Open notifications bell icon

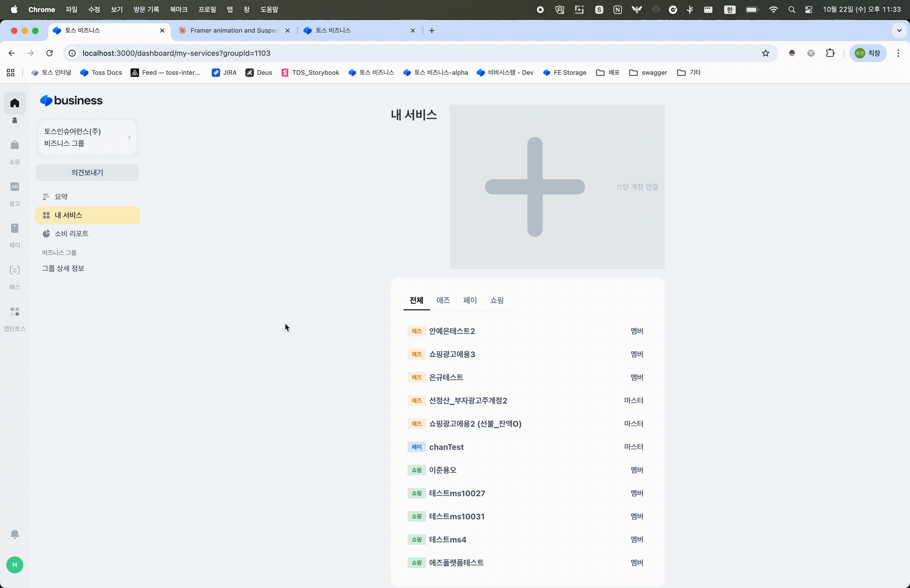14,534
